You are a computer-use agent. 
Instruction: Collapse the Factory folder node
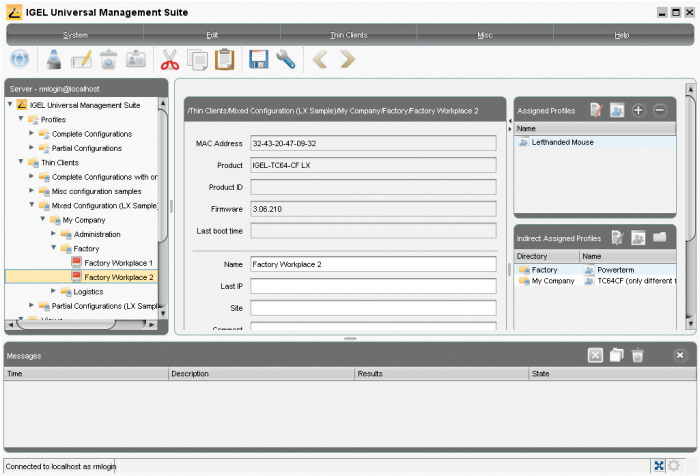(x=53, y=248)
